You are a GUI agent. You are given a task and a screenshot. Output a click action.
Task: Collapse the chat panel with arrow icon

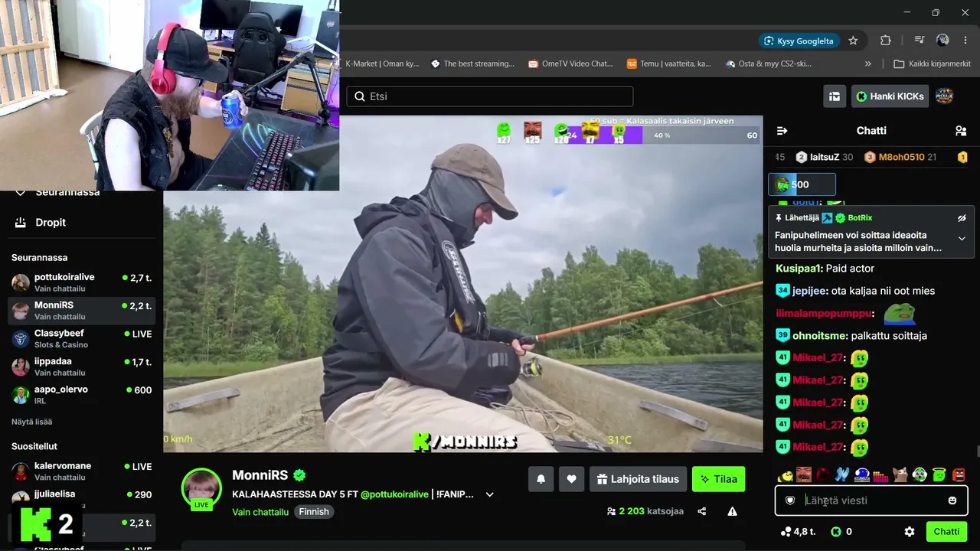pyautogui.click(x=782, y=131)
